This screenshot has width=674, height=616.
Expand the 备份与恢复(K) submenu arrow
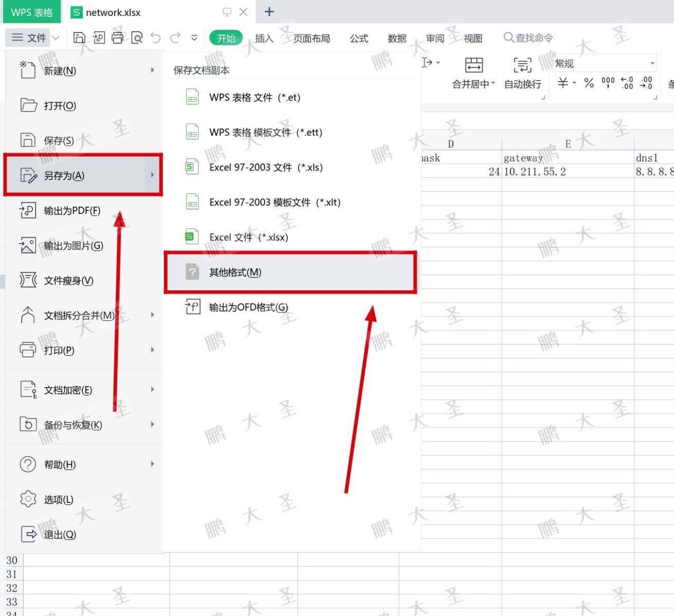[x=152, y=425]
